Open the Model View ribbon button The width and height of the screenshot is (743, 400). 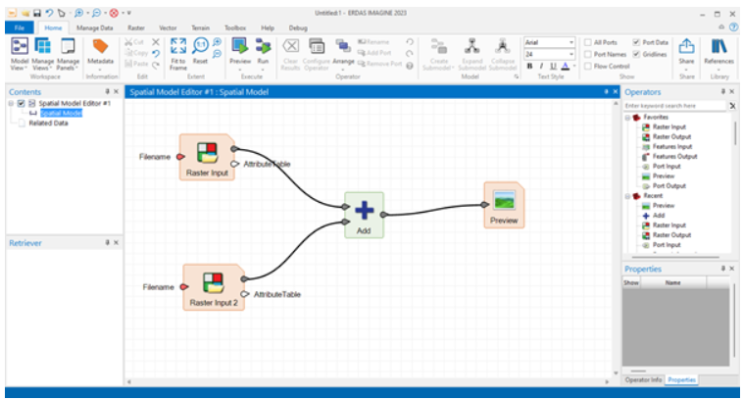tap(19, 54)
